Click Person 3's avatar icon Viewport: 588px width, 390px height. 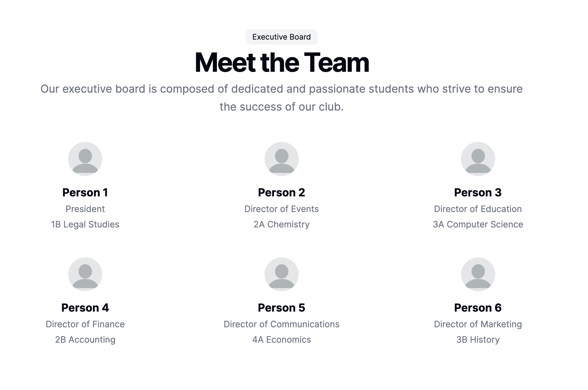tap(478, 159)
